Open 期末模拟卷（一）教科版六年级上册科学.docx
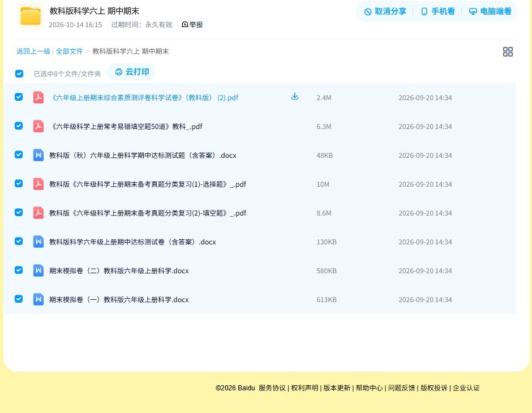 119,299
